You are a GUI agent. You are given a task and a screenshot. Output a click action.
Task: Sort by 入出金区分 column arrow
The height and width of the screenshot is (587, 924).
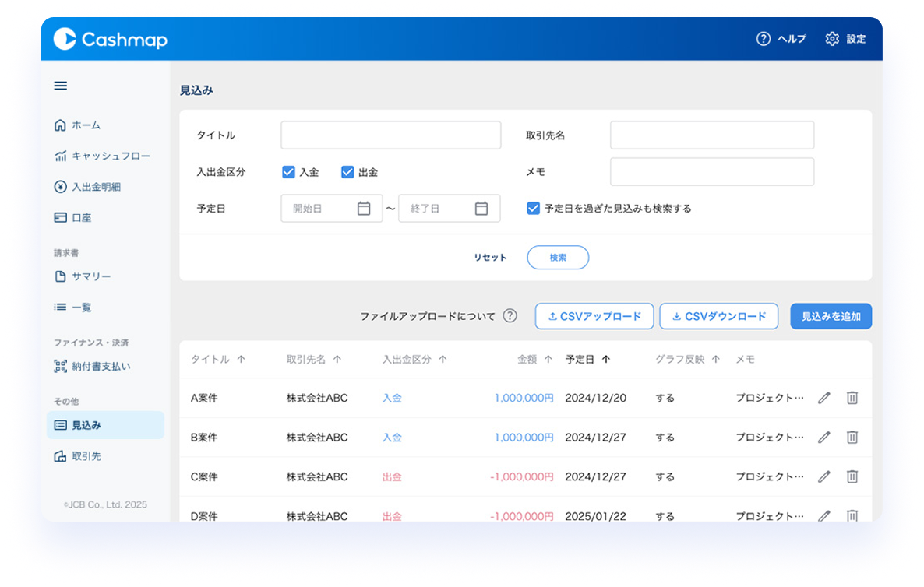(443, 359)
